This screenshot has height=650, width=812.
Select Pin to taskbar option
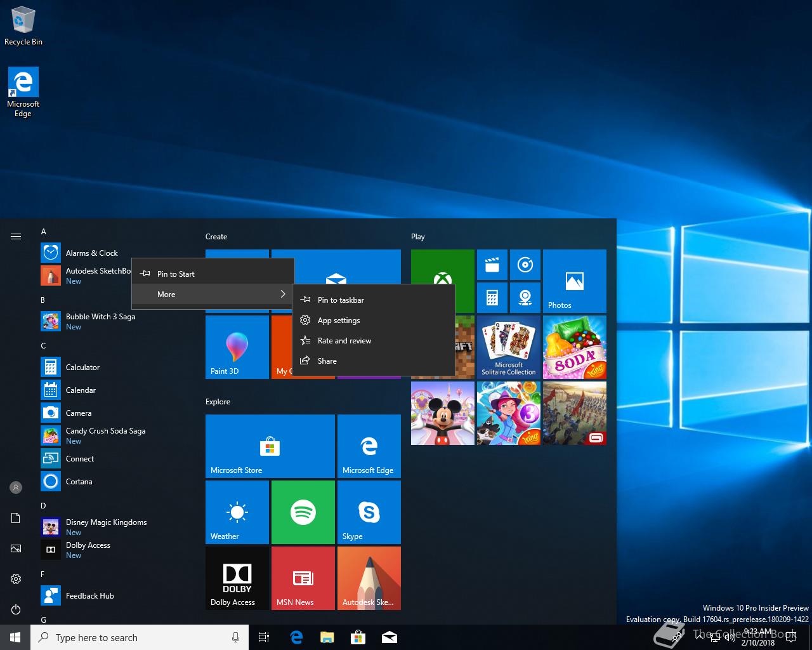point(373,300)
